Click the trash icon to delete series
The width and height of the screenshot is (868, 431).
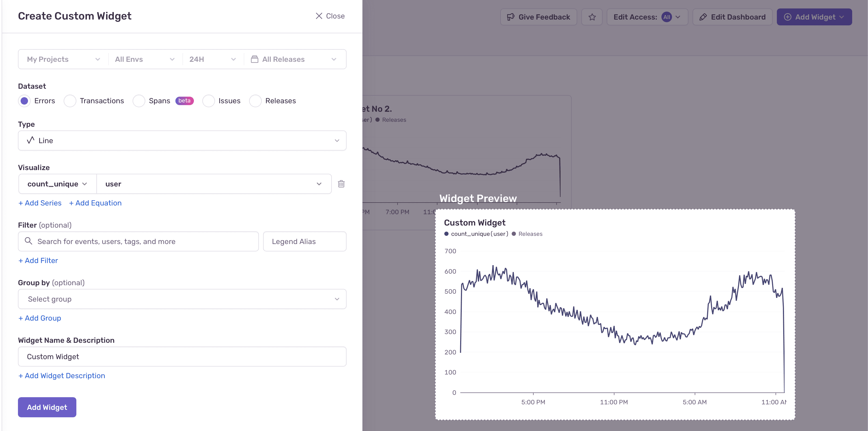click(341, 184)
